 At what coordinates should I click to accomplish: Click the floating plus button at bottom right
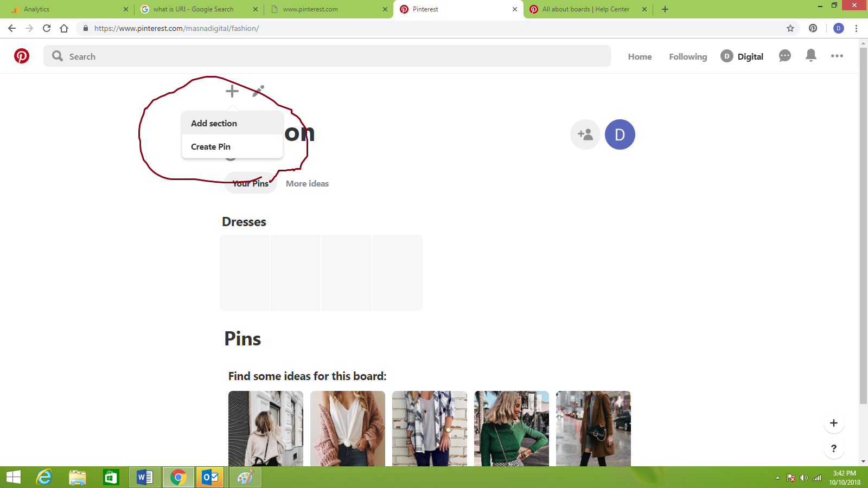tap(834, 423)
